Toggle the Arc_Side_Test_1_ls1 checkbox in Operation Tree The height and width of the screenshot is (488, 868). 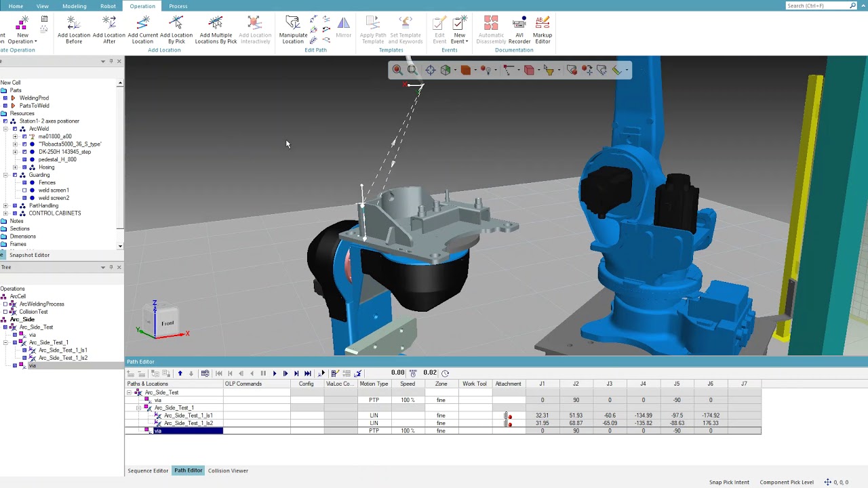pyautogui.click(x=24, y=350)
